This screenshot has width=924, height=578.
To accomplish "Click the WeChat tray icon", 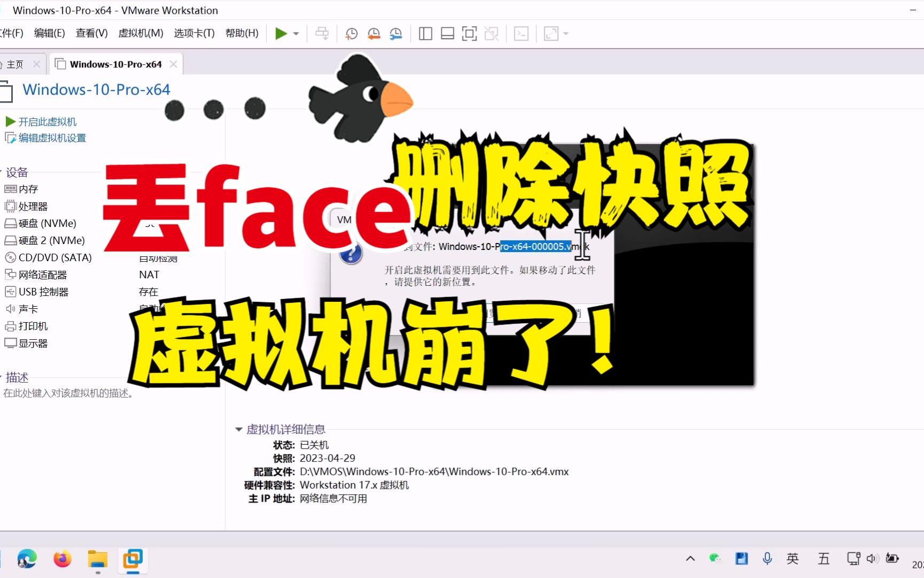I will pos(715,558).
